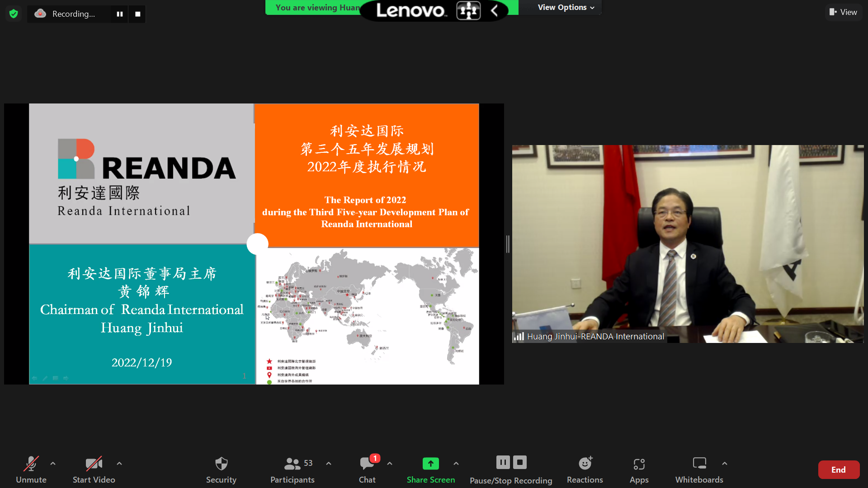
Task: Click the red End button
Action: pyautogui.click(x=839, y=470)
